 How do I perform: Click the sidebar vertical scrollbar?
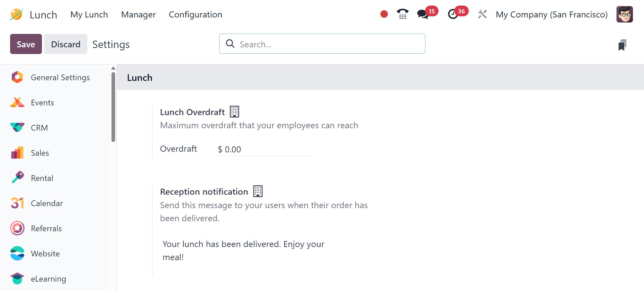pos(113,107)
